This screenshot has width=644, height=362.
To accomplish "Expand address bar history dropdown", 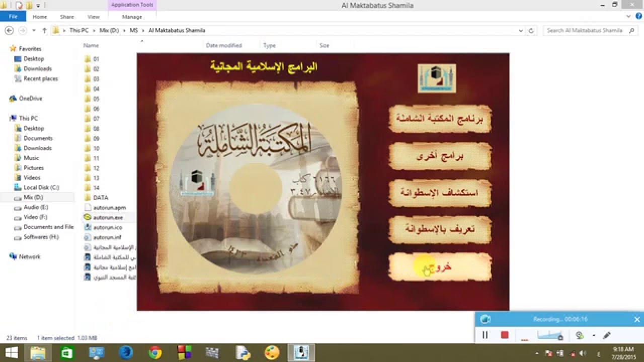I will pyautogui.click(x=521, y=31).
